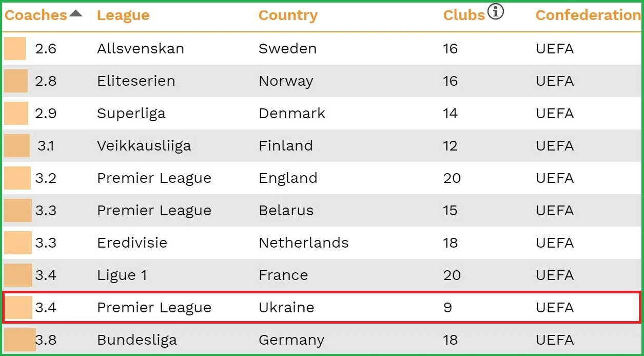Click the orange bar in Germany row
The image size is (644, 356).
pos(19,340)
